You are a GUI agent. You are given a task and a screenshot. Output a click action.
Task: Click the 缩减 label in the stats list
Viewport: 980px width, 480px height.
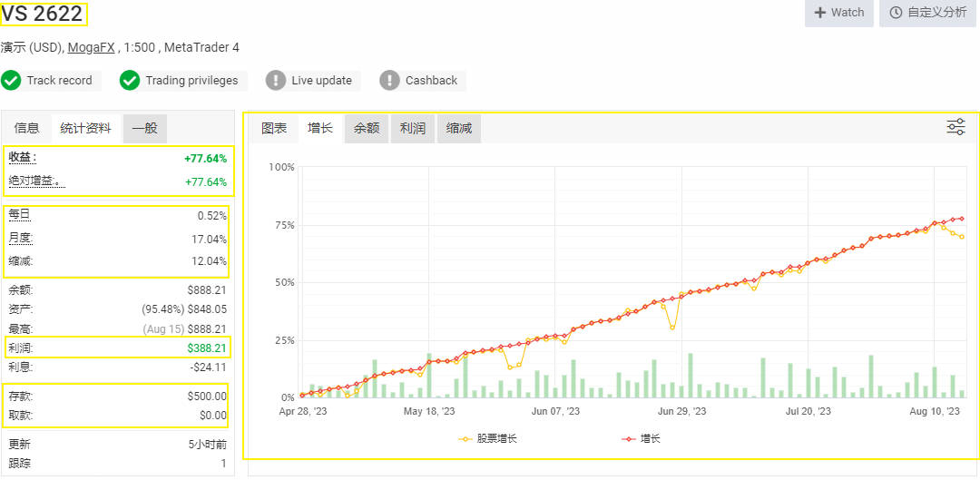coord(21,261)
